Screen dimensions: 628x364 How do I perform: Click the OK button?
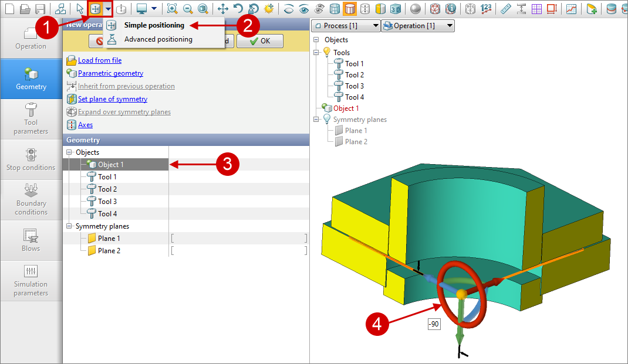(259, 41)
